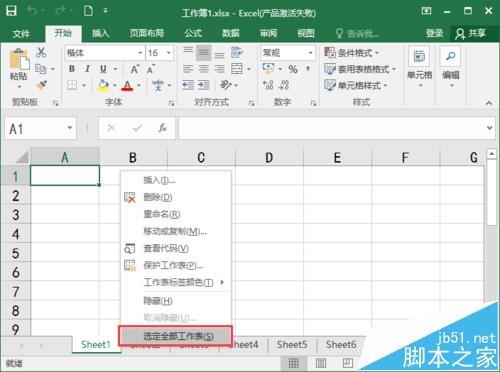Click Increase Decimal icon
This screenshot has width=500, height=372.
pyautogui.click(x=268, y=85)
